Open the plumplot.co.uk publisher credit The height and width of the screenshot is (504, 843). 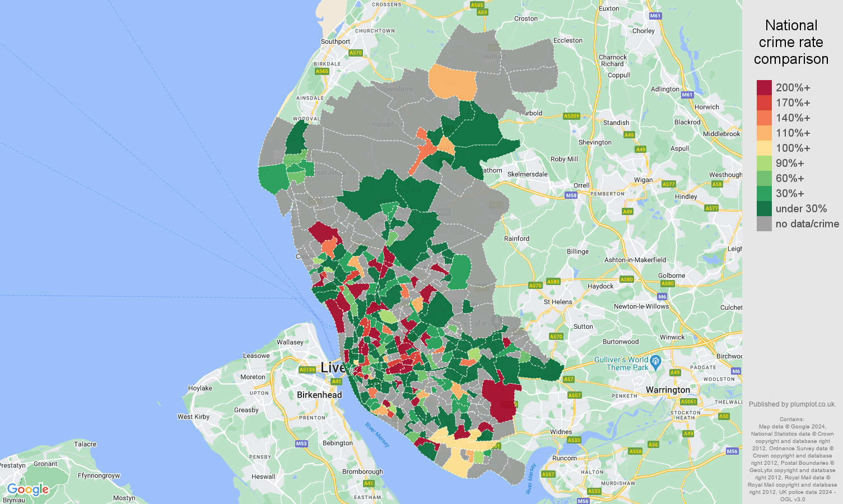[792, 404]
